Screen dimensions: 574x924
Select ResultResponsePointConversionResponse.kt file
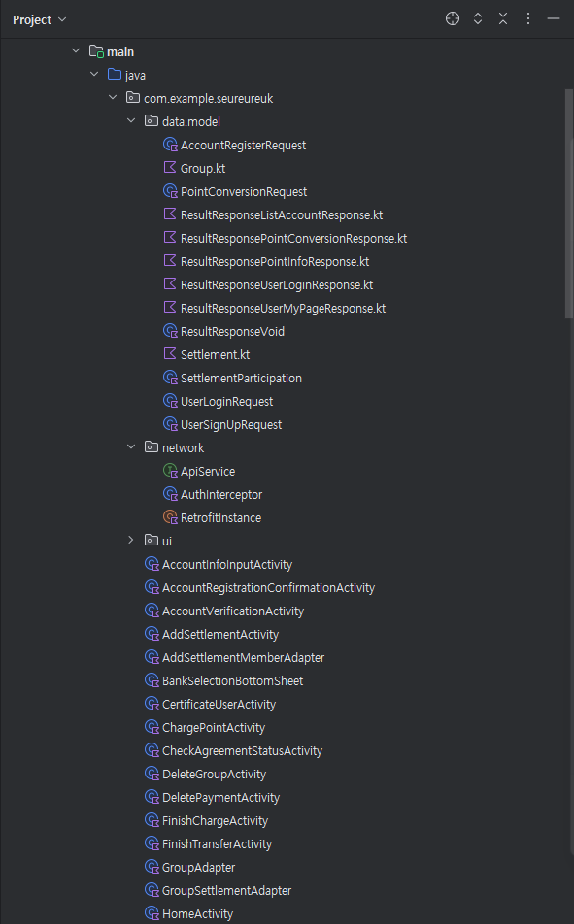pyautogui.click(x=293, y=238)
